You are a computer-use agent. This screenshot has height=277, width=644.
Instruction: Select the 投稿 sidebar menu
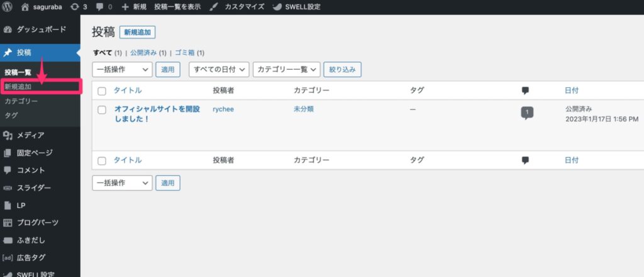point(24,53)
